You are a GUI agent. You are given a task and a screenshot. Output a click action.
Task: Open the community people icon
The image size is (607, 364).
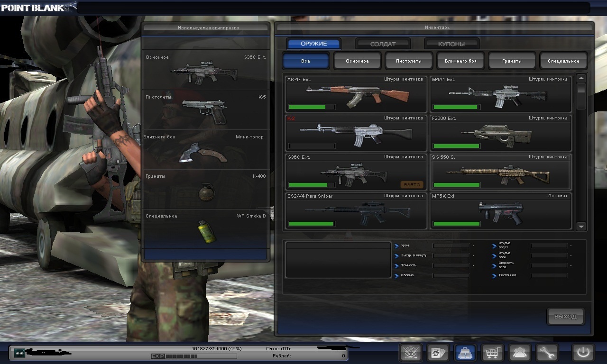click(519, 353)
